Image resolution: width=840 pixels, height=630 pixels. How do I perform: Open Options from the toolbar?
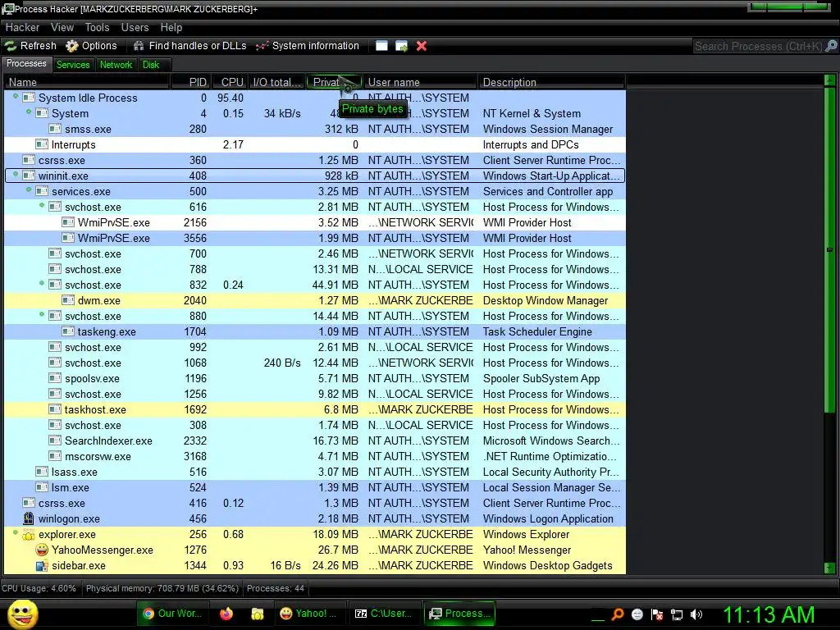coord(92,46)
